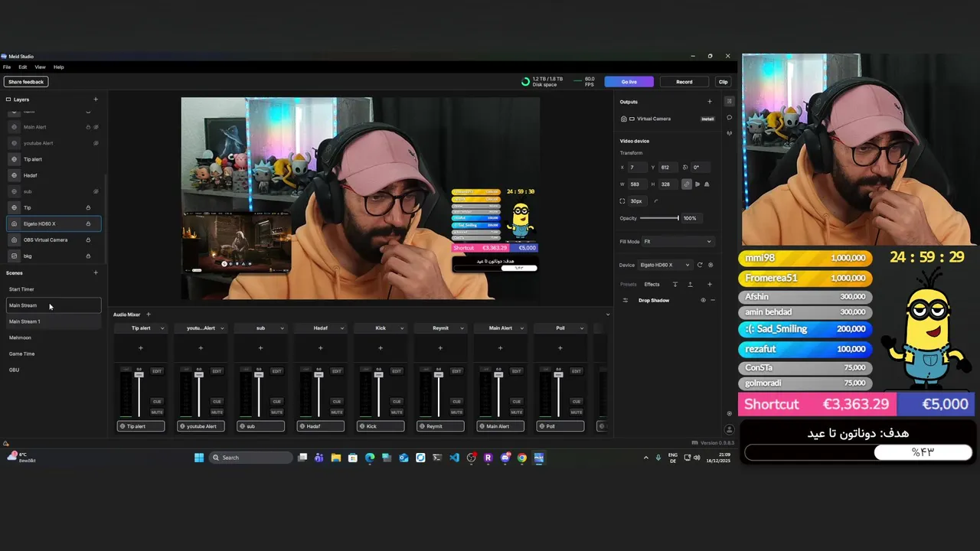Open the Fill Mode dropdown
The width and height of the screenshot is (980, 551).
click(677, 242)
